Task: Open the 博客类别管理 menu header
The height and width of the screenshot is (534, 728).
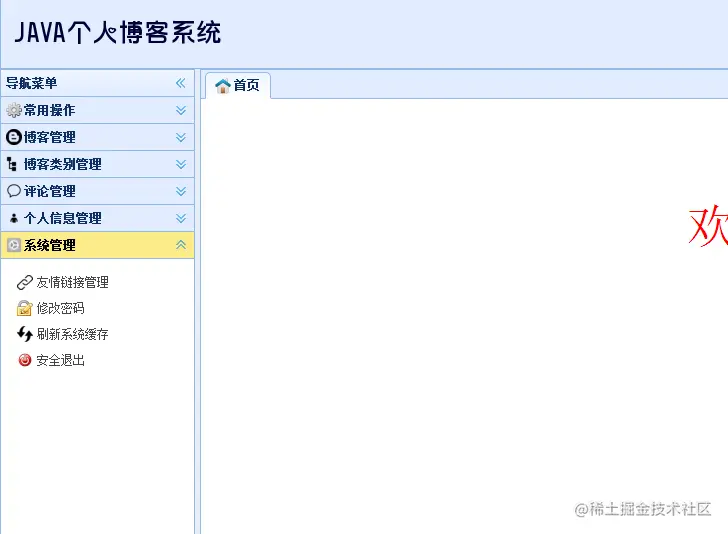Action: click(x=98, y=164)
